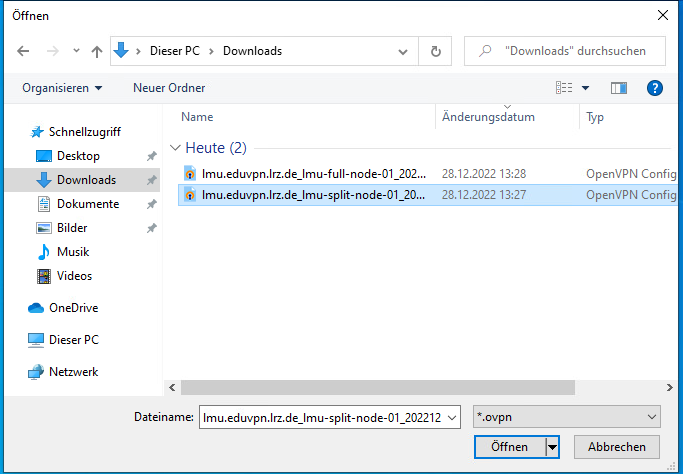Toggle the preview pane icon
Screen dimensions: 683x474
pos(619,88)
